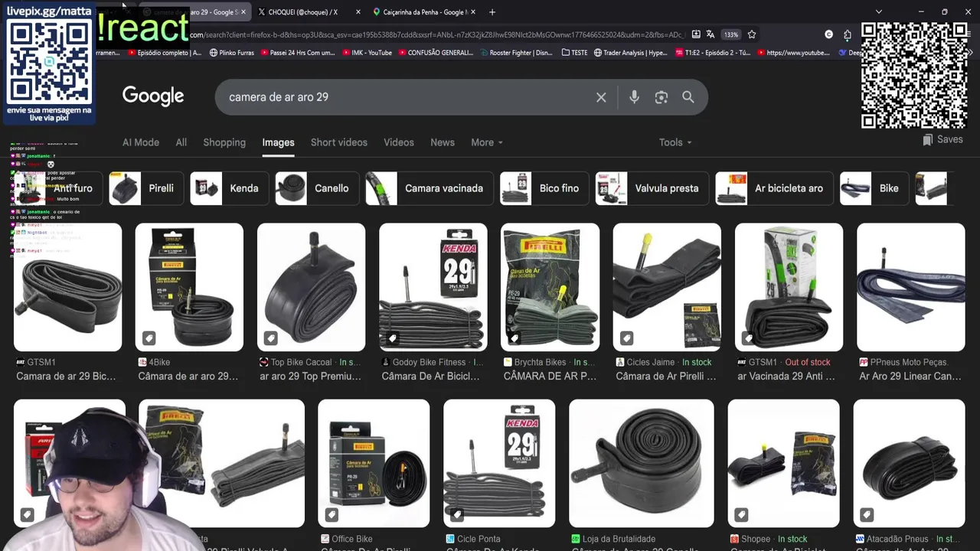Open the TESTE bookmarks folder
The width and height of the screenshot is (980, 551).
point(574,53)
